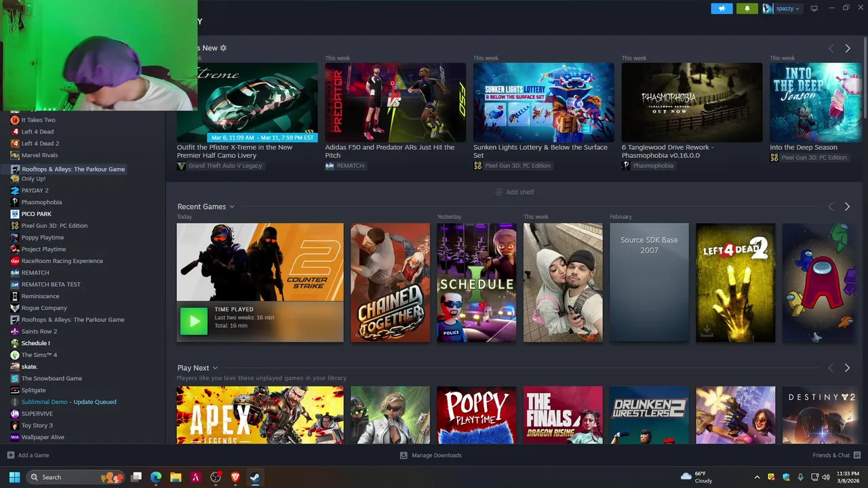Click taskbar Search box
Image resolution: width=868 pixels, height=488 pixels.
click(75, 477)
